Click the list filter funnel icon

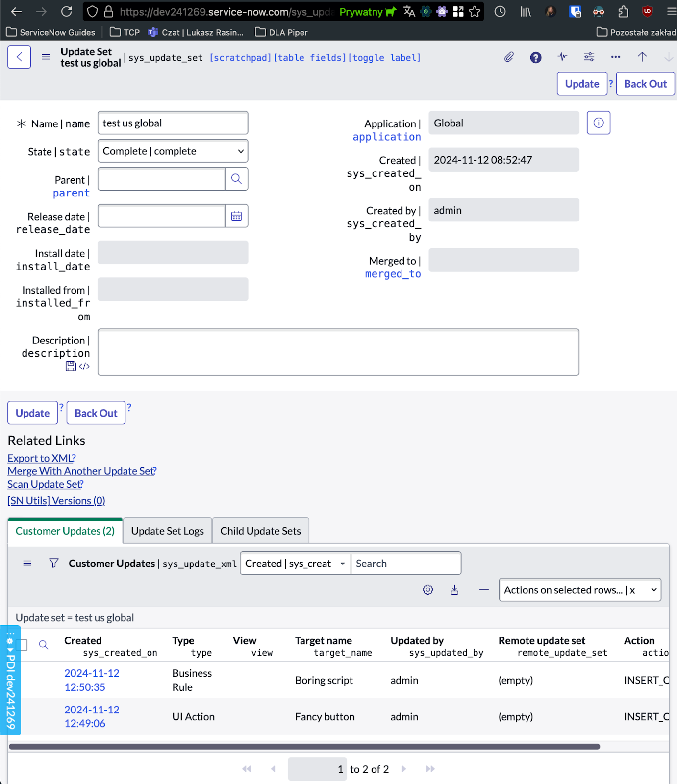54,563
